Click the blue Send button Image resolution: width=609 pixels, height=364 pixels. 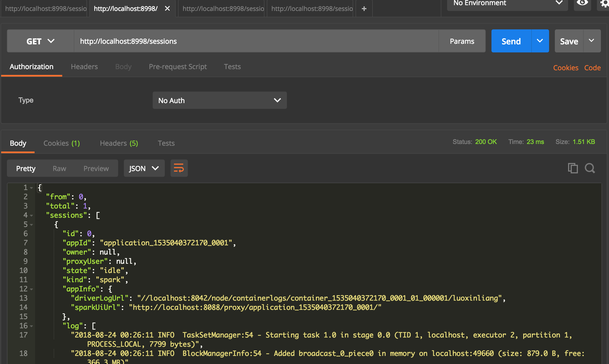511,41
